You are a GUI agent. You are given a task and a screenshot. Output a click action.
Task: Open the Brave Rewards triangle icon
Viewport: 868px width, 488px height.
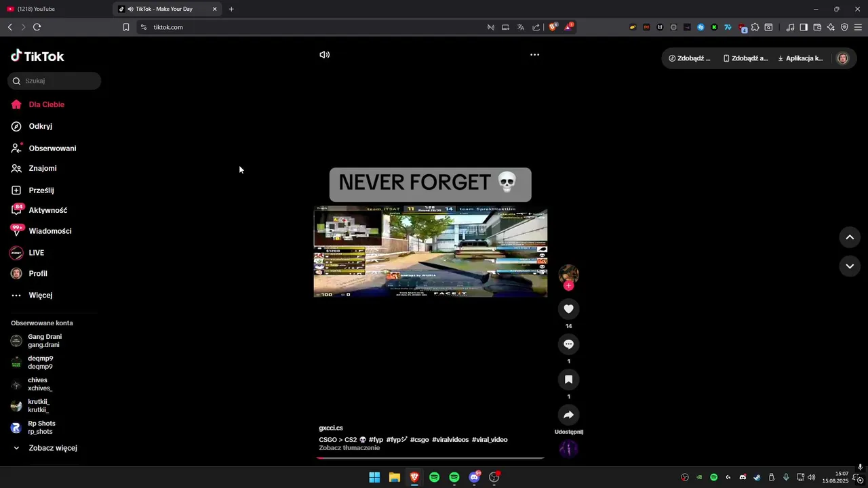tap(568, 27)
